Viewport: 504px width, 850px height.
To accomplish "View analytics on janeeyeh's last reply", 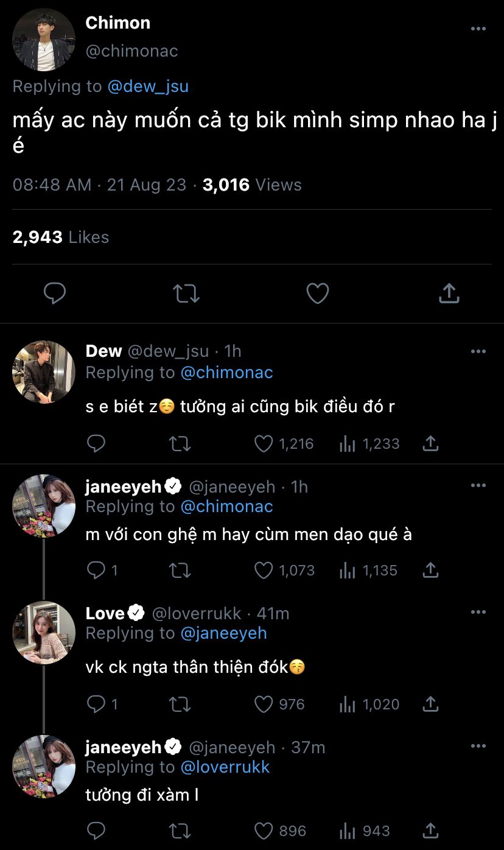I will coord(347,831).
